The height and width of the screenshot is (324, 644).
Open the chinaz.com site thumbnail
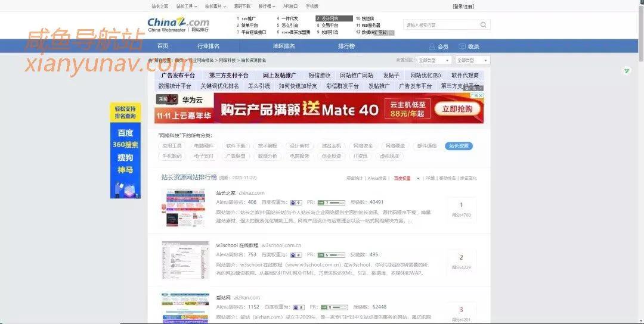tap(185, 208)
